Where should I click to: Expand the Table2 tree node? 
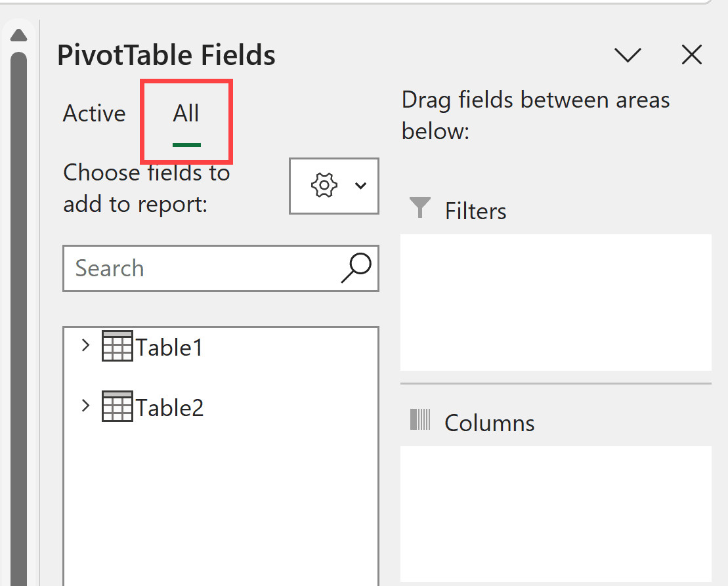tap(85, 405)
